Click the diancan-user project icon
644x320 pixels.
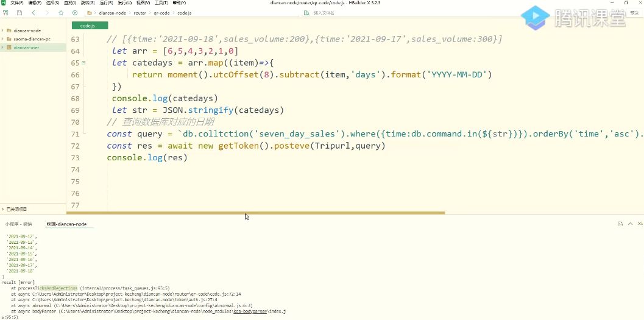pos(9,48)
